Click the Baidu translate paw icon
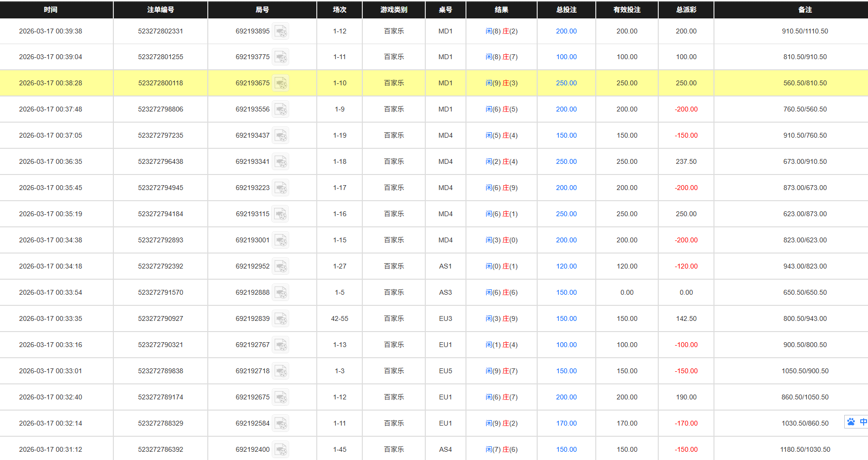Viewport: 868px width, 460px height. click(x=852, y=422)
